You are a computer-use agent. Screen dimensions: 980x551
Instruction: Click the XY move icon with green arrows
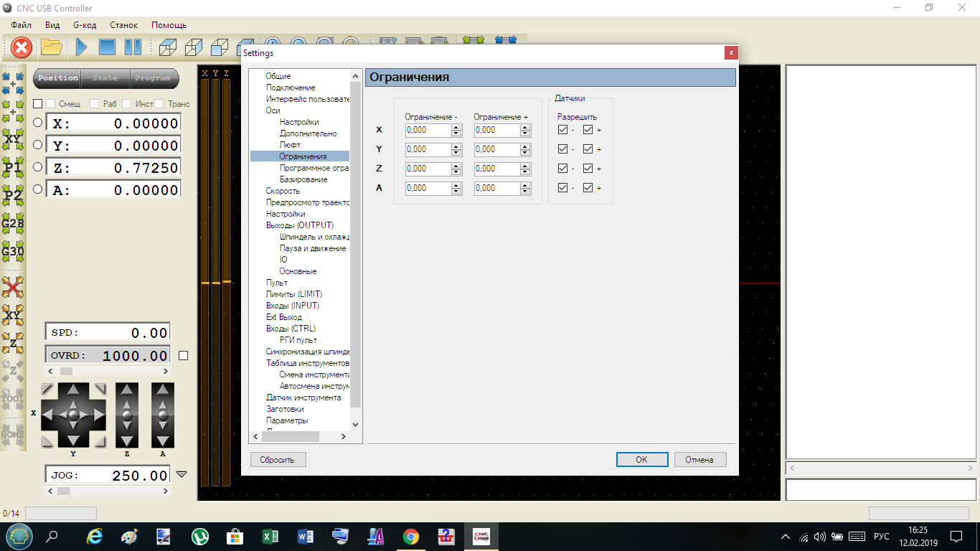(13, 138)
